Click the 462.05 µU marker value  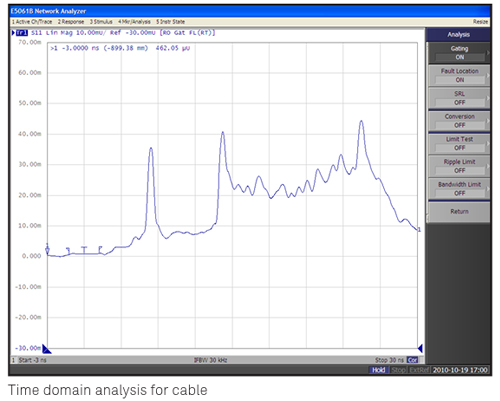tap(173, 48)
